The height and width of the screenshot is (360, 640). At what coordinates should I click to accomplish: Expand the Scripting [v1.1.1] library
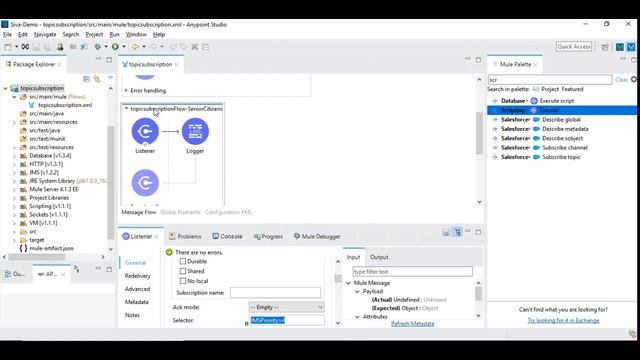pos(14,207)
